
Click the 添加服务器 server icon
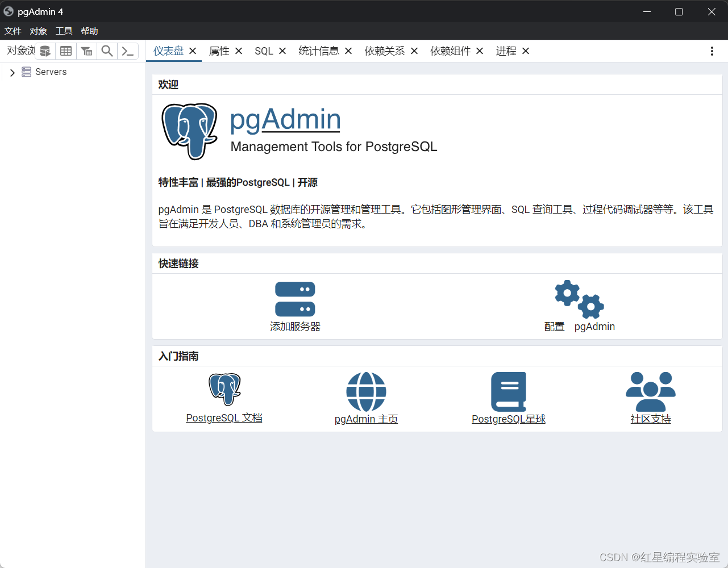[295, 299]
